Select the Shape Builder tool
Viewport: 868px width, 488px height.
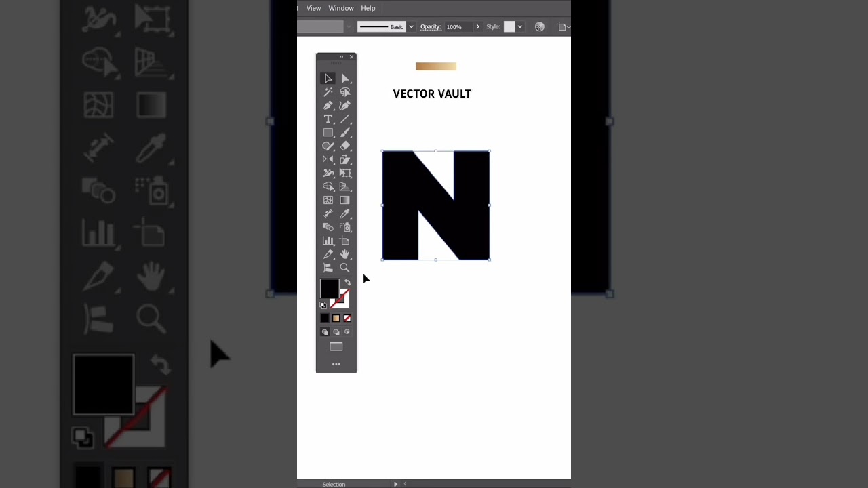[x=328, y=187]
